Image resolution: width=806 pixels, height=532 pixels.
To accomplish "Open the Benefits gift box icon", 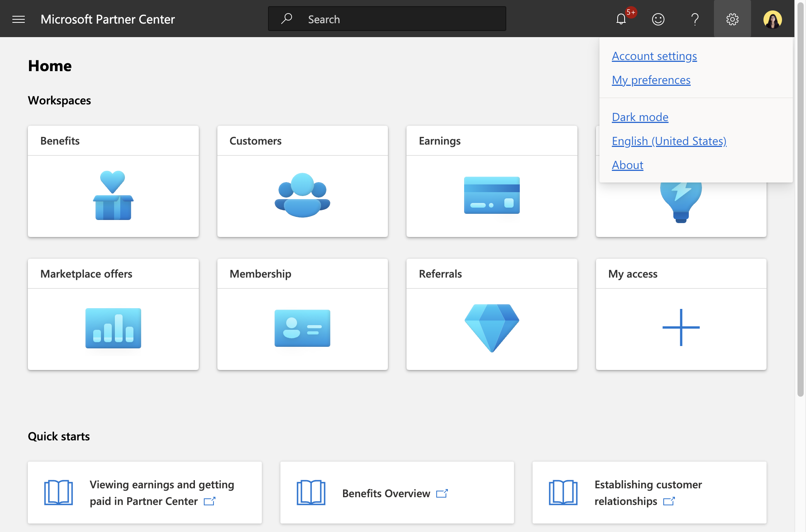I will click(x=113, y=195).
